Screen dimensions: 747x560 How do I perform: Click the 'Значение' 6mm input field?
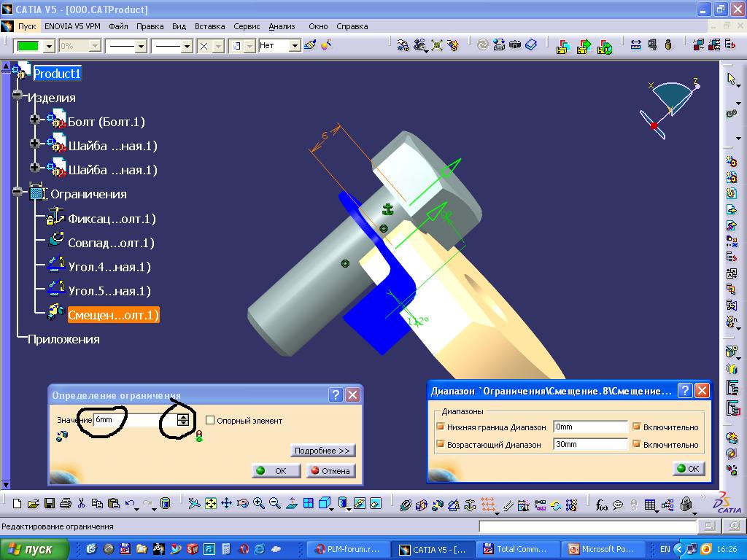[135, 419]
